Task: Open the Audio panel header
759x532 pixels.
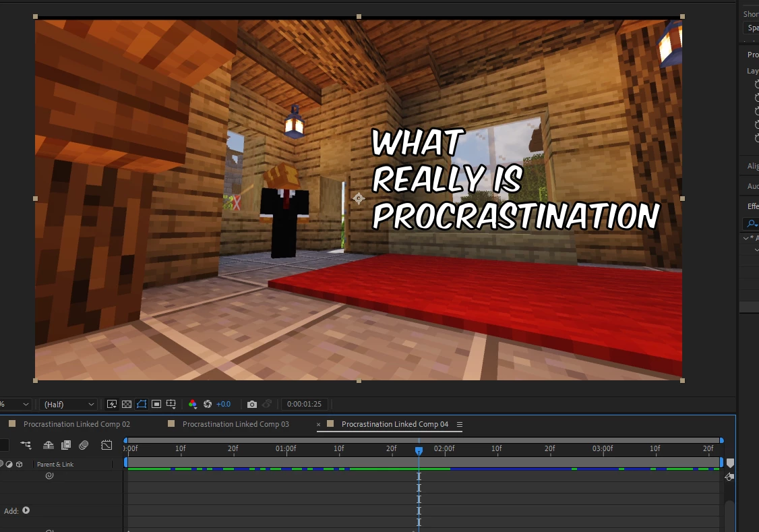Action: tap(753, 186)
